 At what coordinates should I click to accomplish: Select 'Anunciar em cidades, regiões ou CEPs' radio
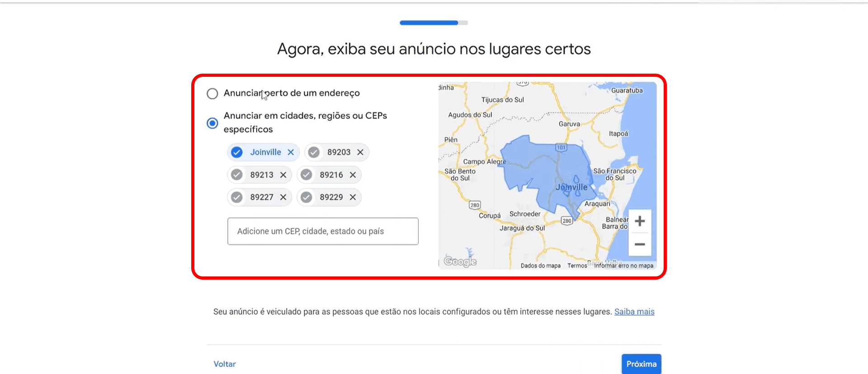pyautogui.click(x=212, y=123)
